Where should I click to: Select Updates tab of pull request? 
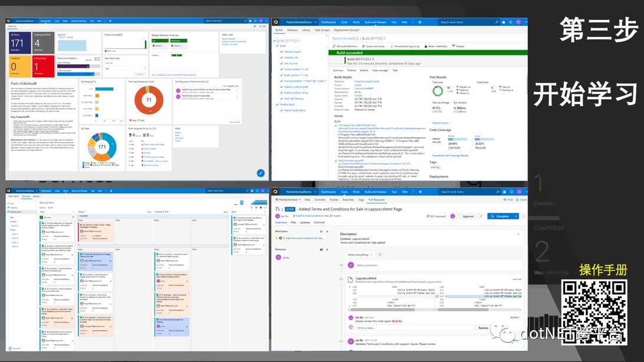[x=305, y=222]
